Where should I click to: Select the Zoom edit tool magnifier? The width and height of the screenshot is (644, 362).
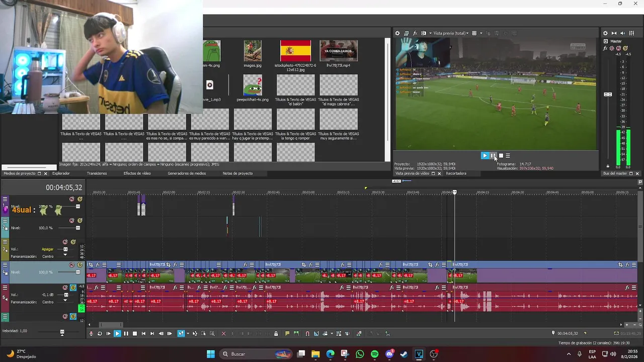click(212, 333)
